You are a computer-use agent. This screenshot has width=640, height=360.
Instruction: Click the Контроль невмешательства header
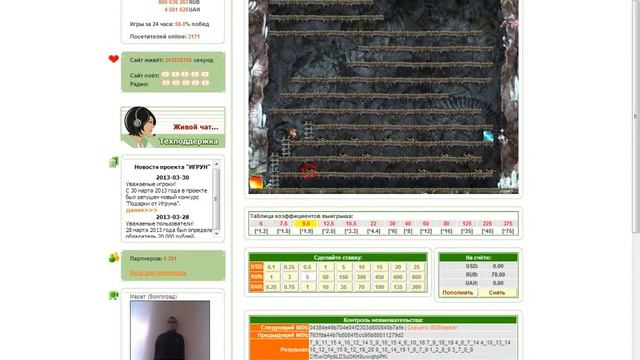click(x=383, y=320)
